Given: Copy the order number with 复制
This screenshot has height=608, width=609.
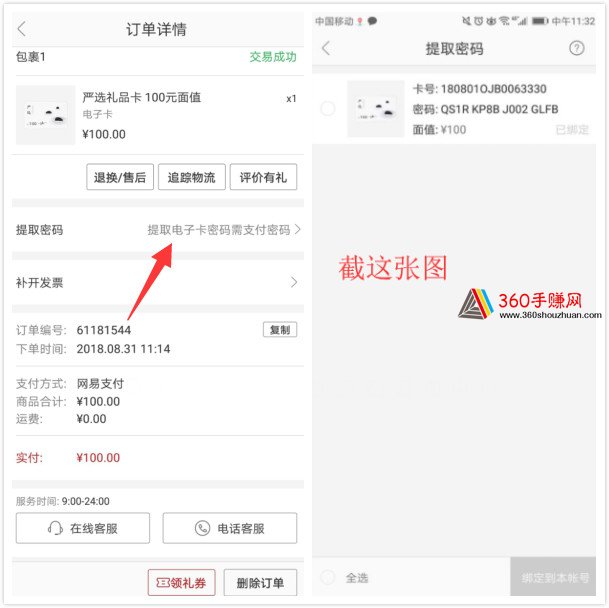Looking at the screenshot, I should (x=280, y=329).
